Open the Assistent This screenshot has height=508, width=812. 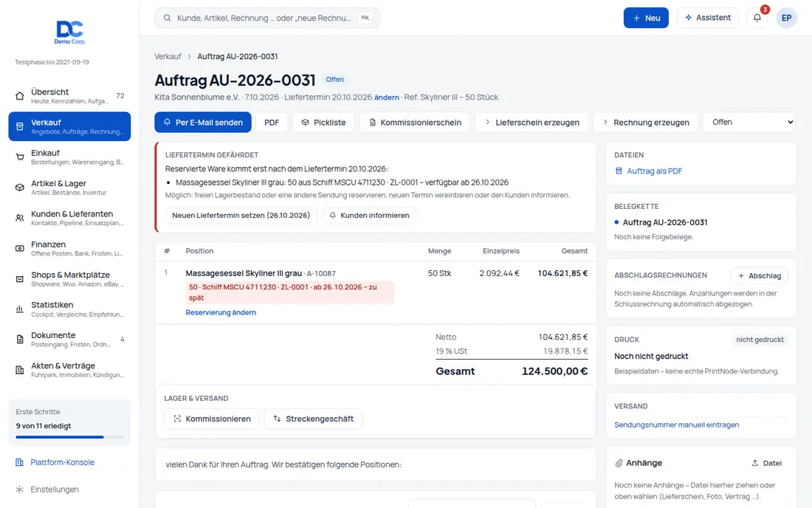point(707,18)
